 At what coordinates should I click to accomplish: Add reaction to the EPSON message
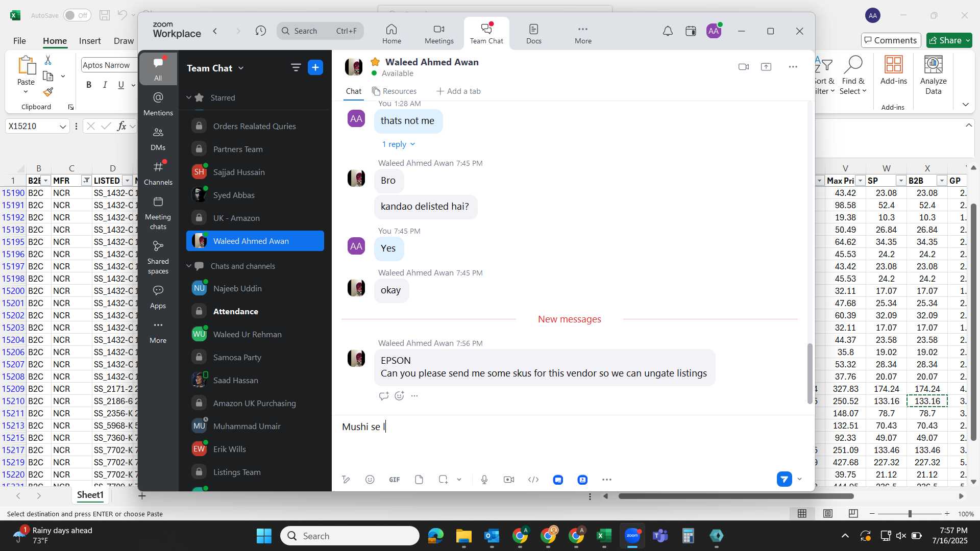point(400,396)
